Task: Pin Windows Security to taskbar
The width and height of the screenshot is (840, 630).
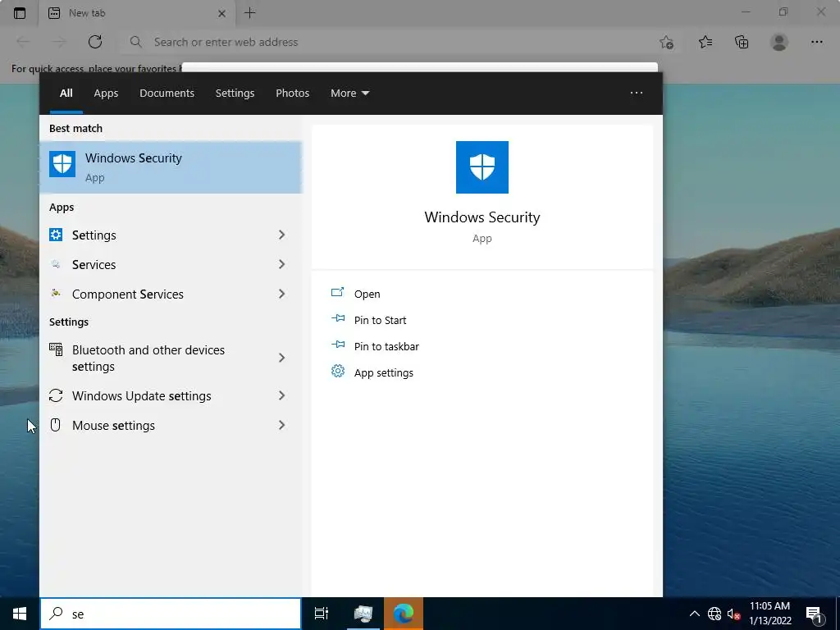Action: click(386, 347)
